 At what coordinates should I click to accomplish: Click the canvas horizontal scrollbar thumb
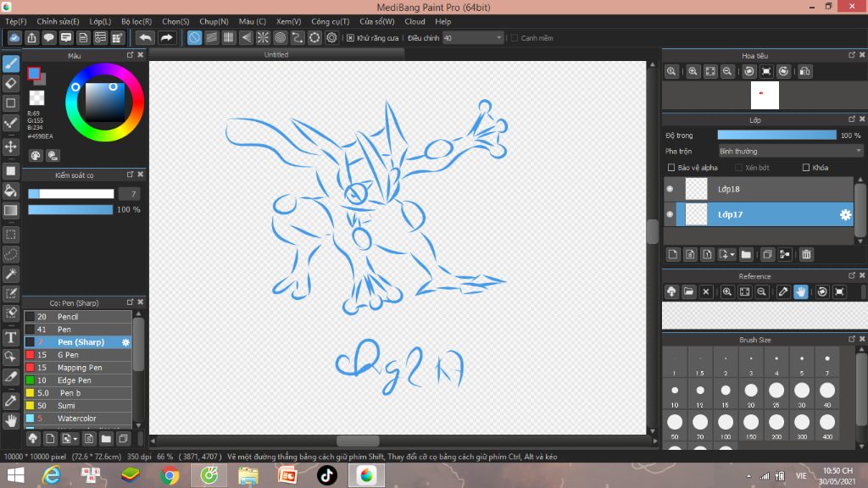359,441
